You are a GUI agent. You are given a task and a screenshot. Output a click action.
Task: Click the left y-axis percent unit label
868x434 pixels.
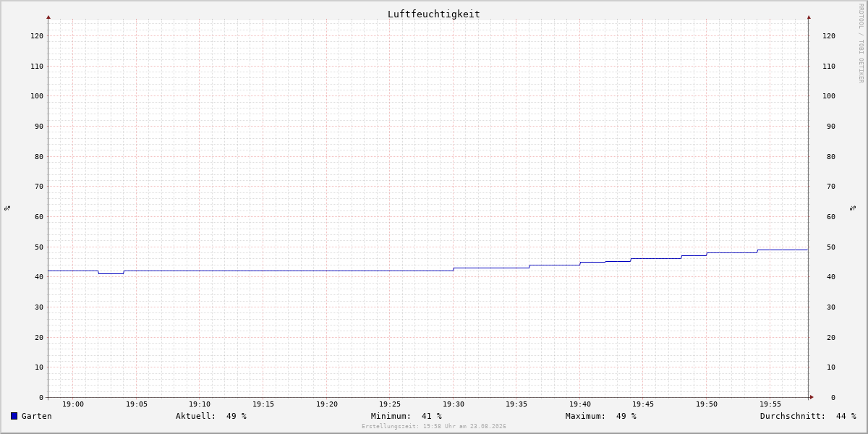(x=7, y=208)
